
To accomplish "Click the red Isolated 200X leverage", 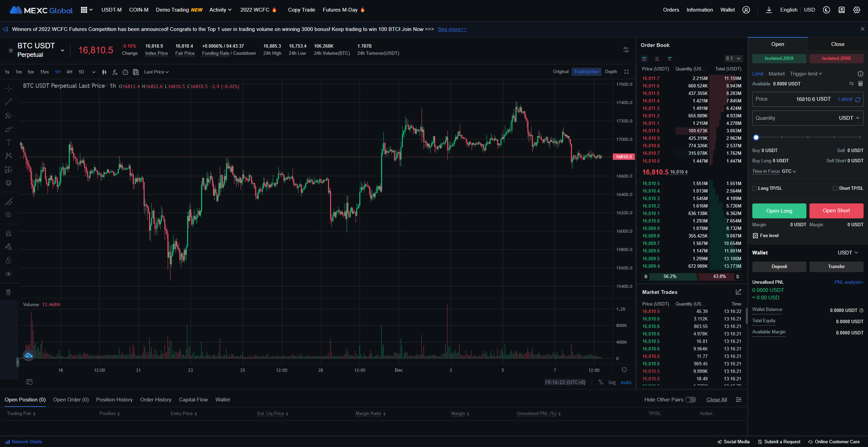I will pos(836,59).
